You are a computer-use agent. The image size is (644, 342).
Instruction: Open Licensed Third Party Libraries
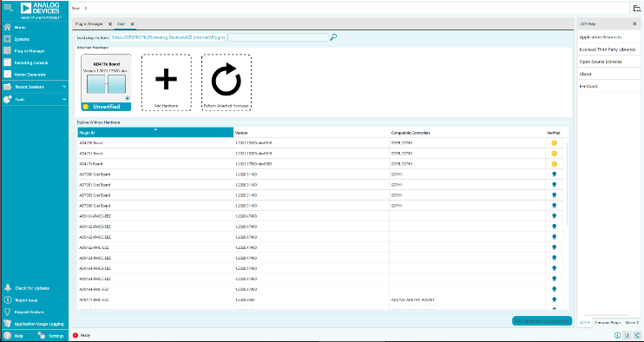click(607, 49)
